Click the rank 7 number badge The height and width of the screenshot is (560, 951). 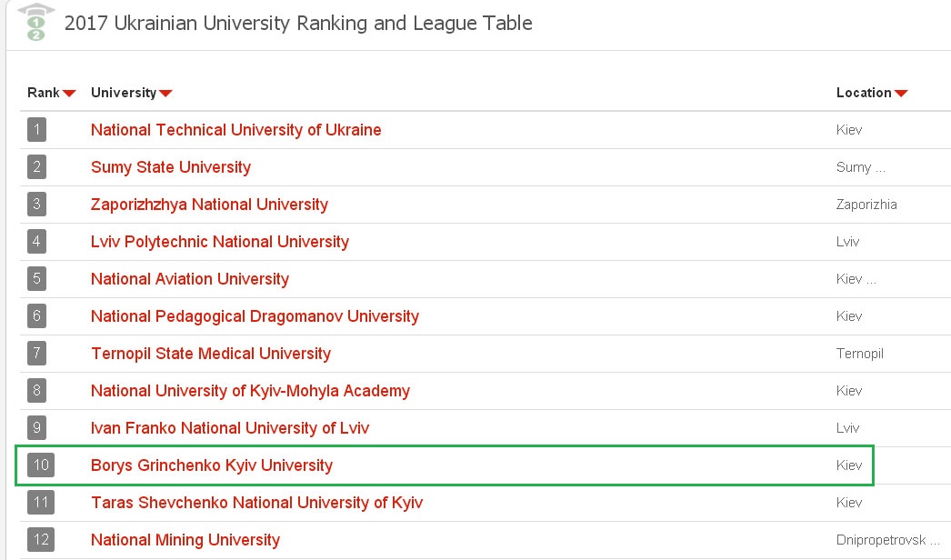click(36, 354)
